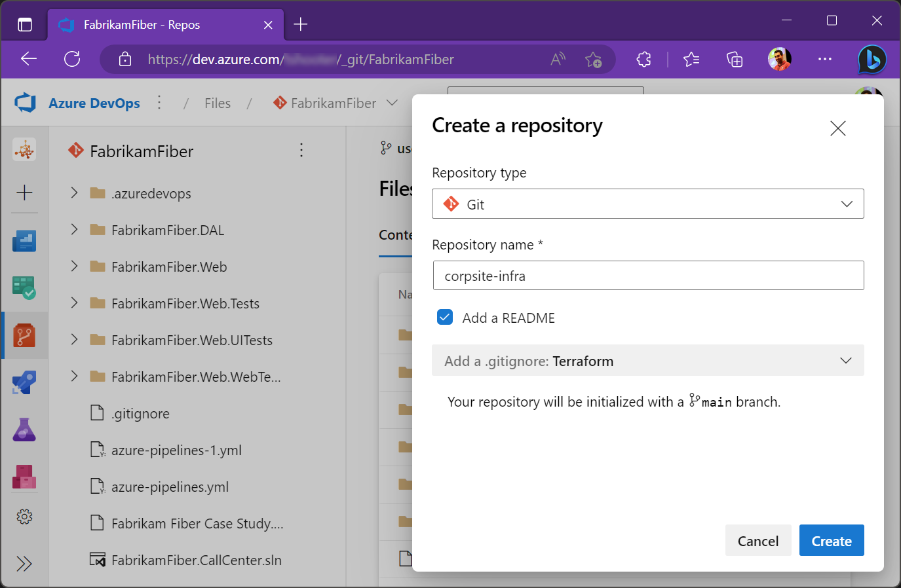Open browser Settings and more menu
Viewport: 901px width, 588px height.
(x=825, y=59)
